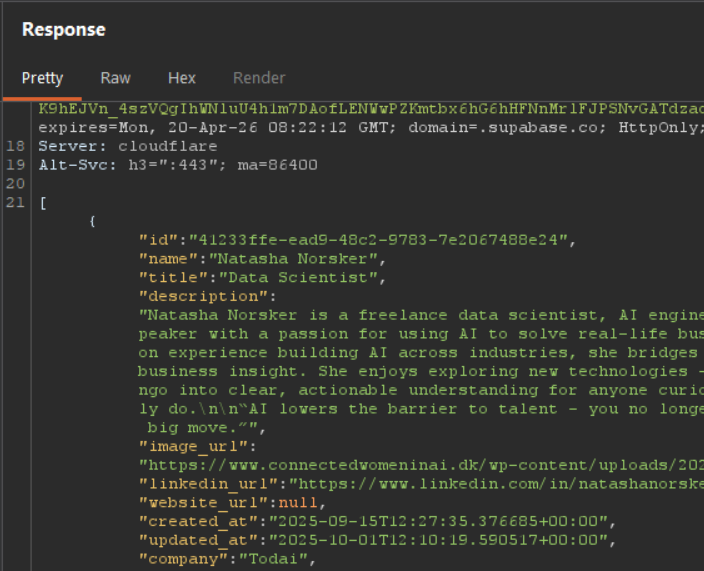The width and height of the screenshot is (704, 571).
Task: Click the "title" value Data Scientist
Action: click(298, 277)
